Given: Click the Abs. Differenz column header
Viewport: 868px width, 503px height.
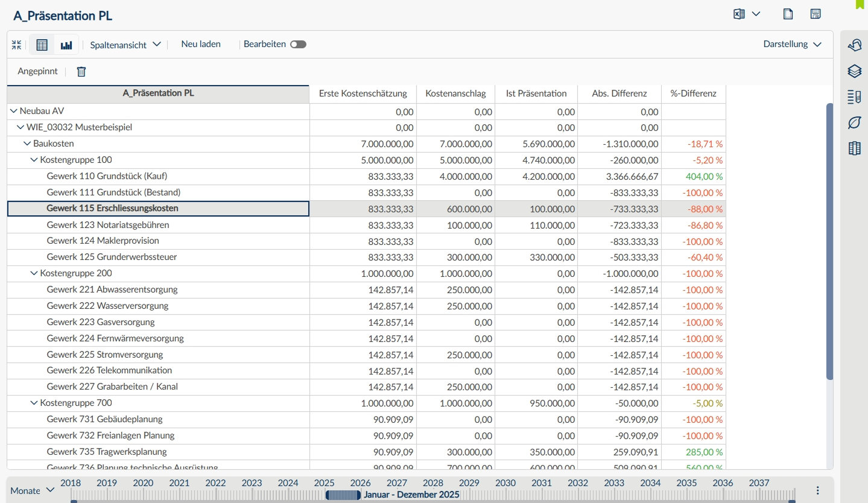Looking at the screenshot, I should pyautogui.click(x=619, y=93).
